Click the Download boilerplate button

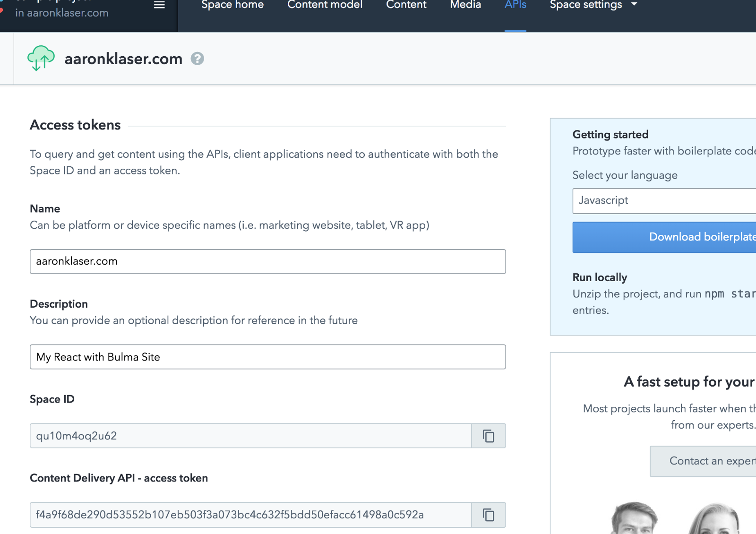coord(664,237)
